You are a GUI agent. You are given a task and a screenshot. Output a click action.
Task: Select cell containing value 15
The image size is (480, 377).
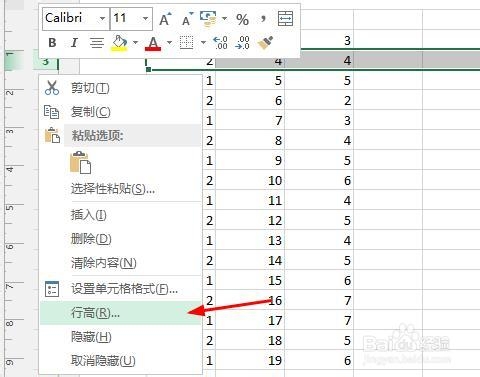(250, 280)
